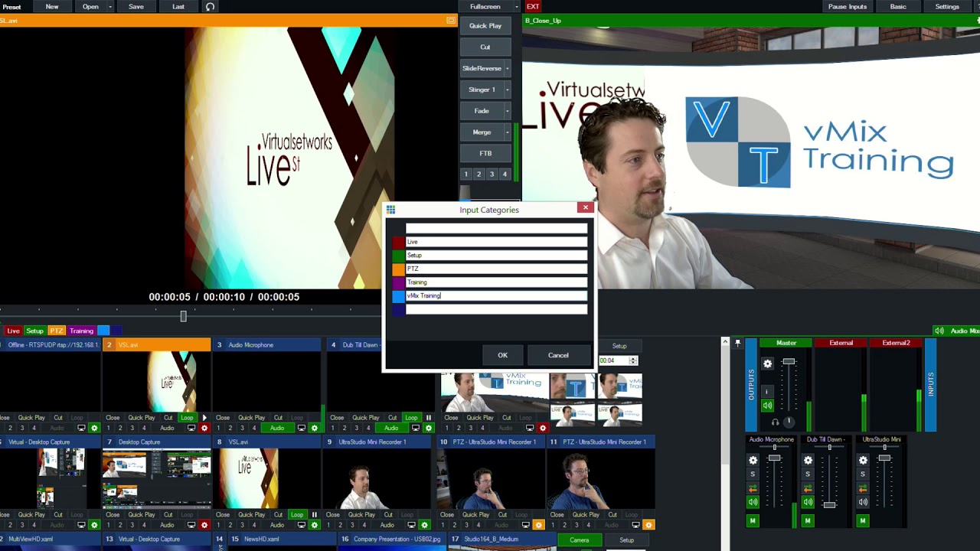980x551 pixels.
Task: Open settings gear for input 2 VSL.avi
Action: point(204,428)
